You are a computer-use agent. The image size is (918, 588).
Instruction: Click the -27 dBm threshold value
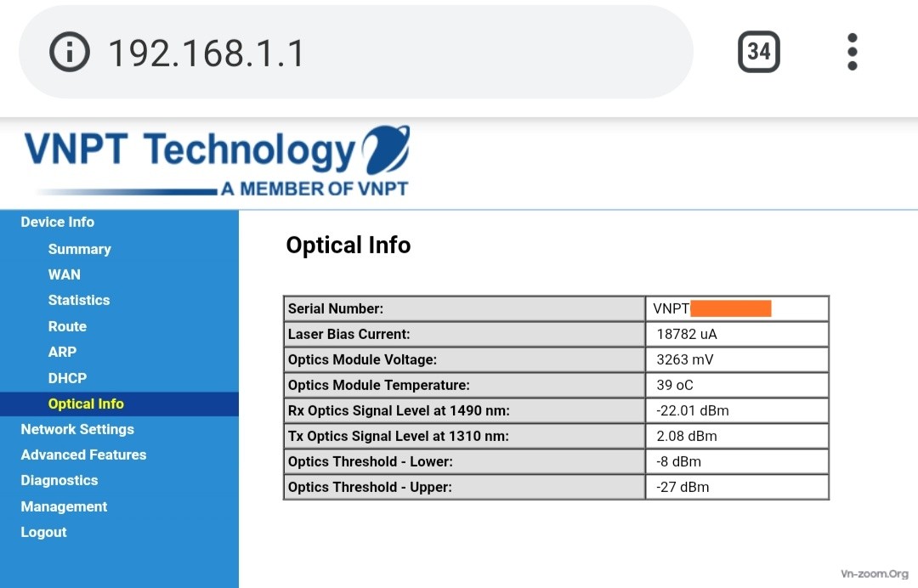click(x=737, y=488)
